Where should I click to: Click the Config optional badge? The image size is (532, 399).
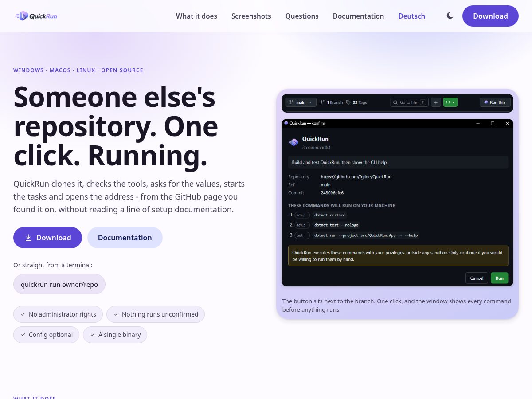(46, 335)
